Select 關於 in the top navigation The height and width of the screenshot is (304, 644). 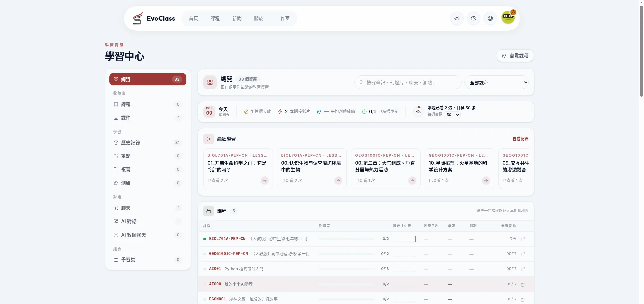coord(259,18)
